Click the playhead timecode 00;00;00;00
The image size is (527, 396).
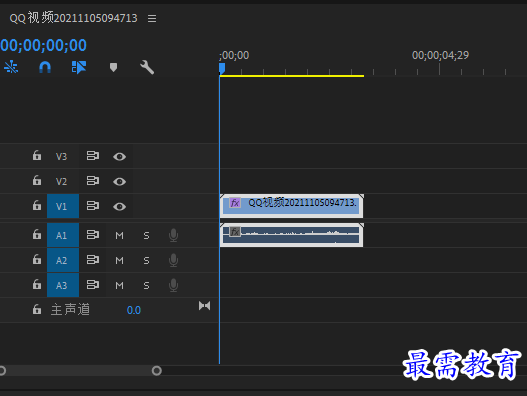point(43,45)
